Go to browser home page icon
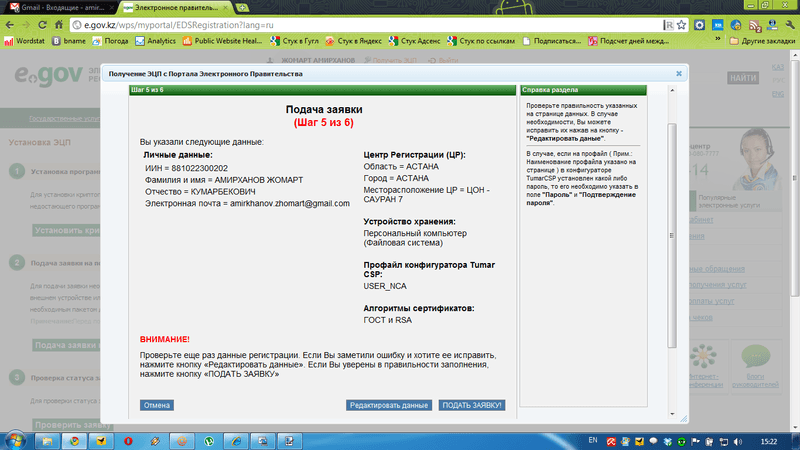This screenshot has width=800, height=450. (59, 25)
